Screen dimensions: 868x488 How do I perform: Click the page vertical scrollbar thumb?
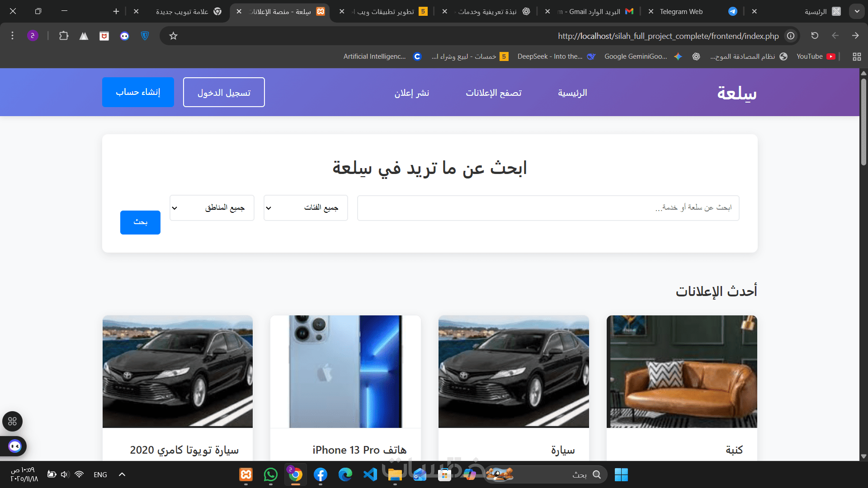coord(863,122)
